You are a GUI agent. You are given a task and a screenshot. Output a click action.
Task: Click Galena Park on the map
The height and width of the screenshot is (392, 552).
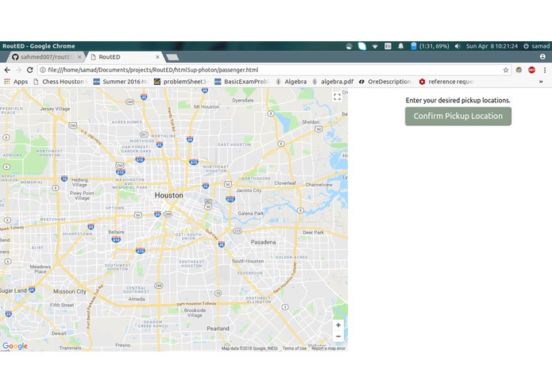[x=251, y=213]
